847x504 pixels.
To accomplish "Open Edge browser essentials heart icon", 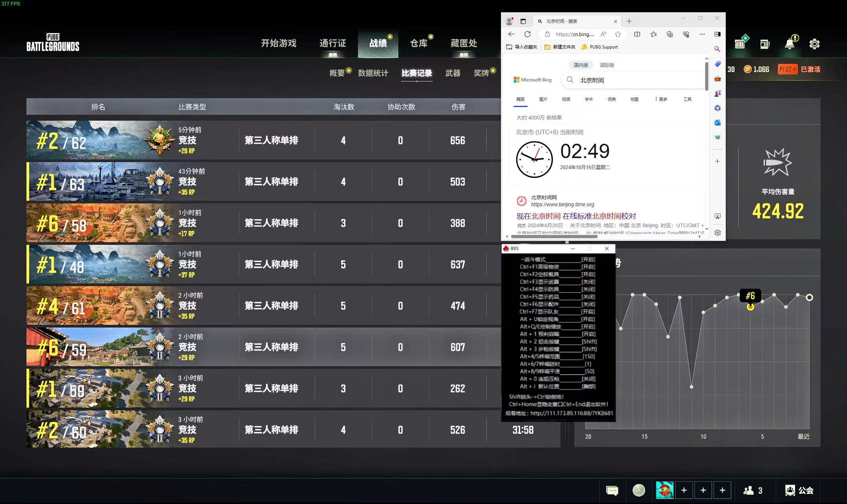I will 686,34.
